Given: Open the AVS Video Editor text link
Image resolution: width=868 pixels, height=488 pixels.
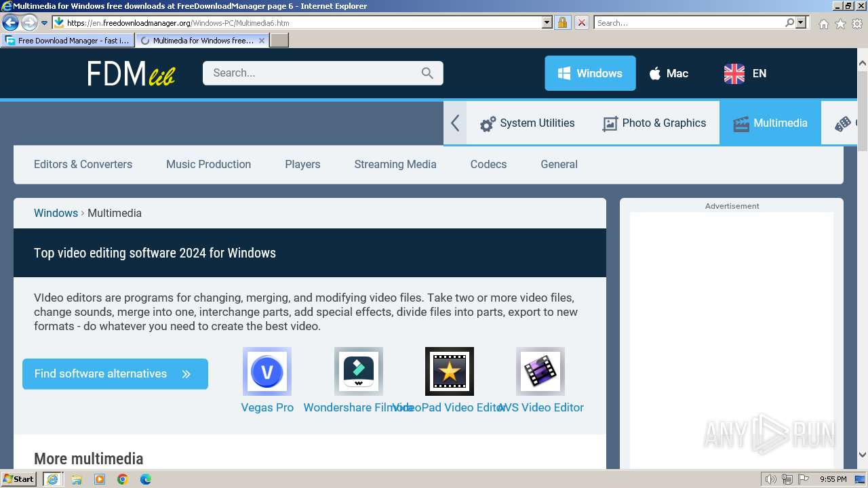Looking at the screenshot, I should [x=540, y=407].
